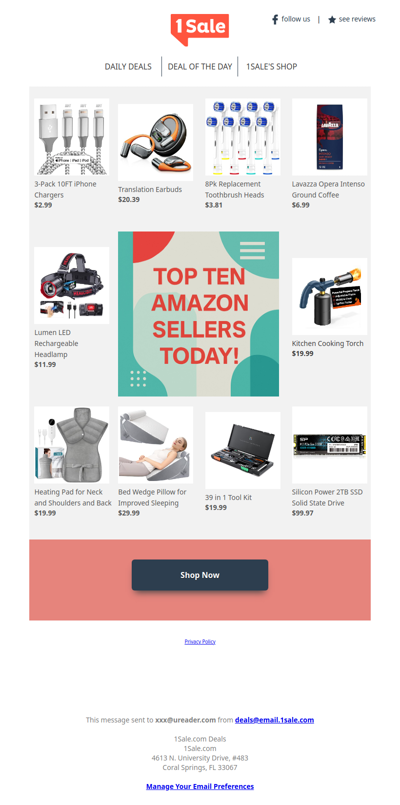Click the deals@email.1sale.com email link
This screenshot has height=805, width=400.
coord(274,720)
